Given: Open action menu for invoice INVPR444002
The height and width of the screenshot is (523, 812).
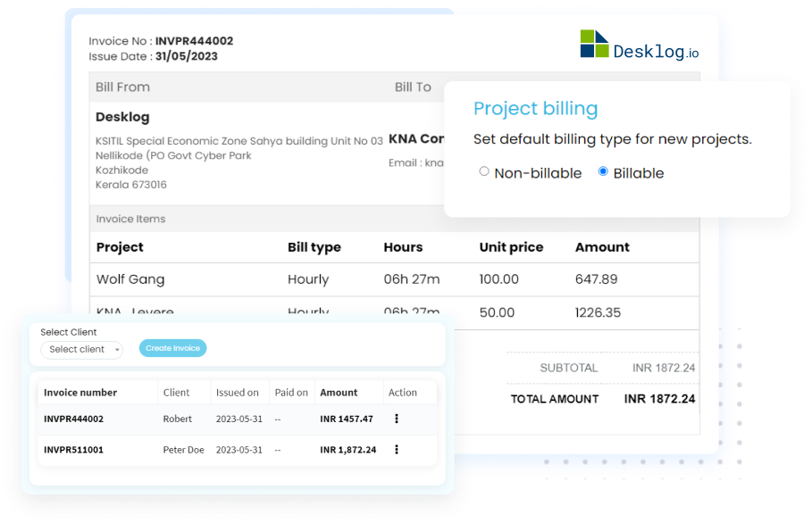Looking at the screenshot, I should [397, 419].
